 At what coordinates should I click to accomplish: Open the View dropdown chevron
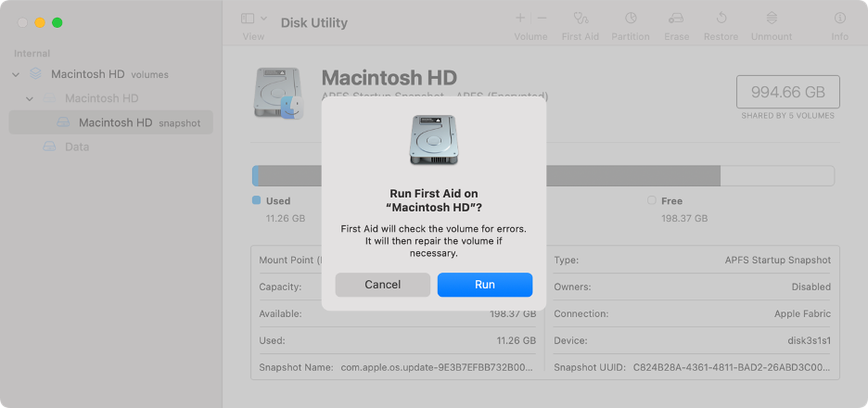click(263, 19)
